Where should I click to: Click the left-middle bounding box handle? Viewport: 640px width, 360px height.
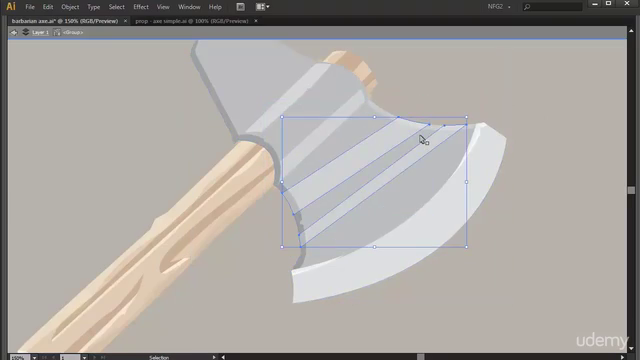282,182
